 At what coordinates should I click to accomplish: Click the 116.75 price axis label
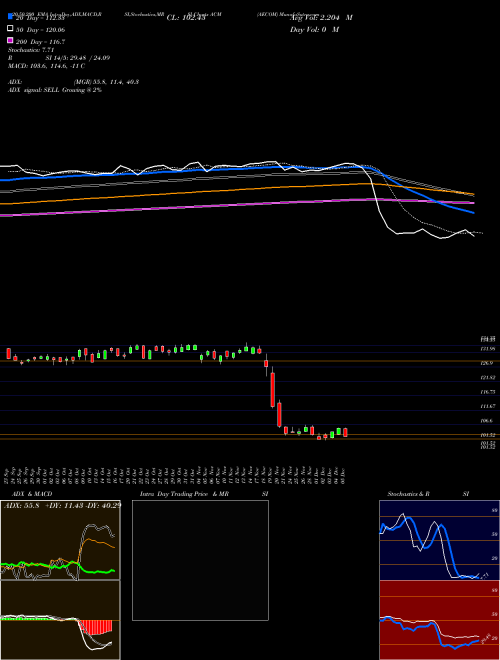(x=489, y=392)
